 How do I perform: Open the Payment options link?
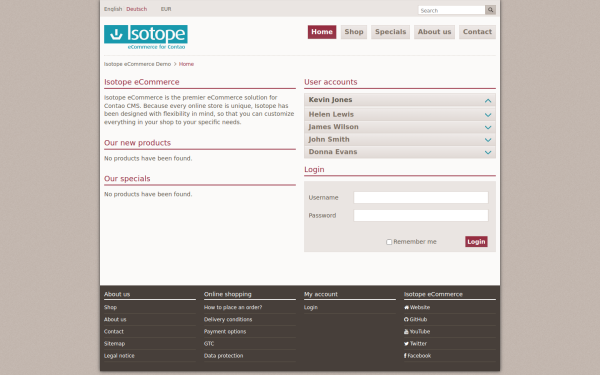click(225, 331)
